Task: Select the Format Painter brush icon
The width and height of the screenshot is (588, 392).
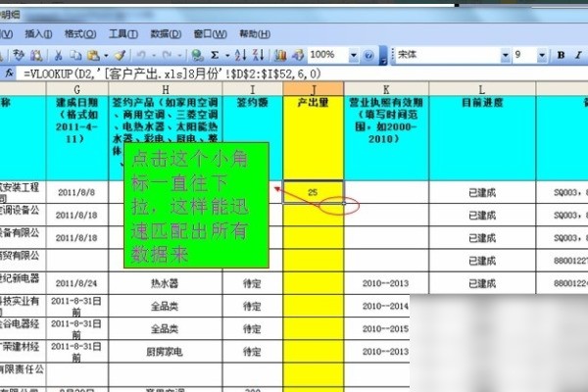Action: 120,56
